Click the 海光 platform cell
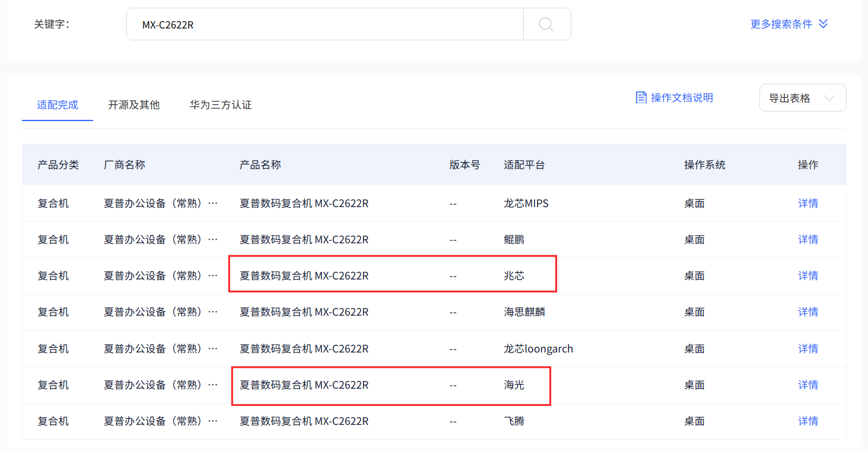 click(x=514, y=385)
